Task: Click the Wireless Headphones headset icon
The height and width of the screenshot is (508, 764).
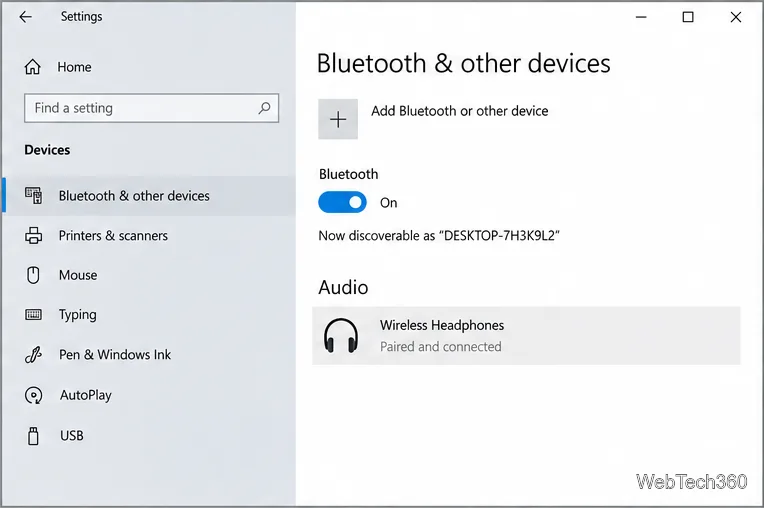Action: (341, 336)
